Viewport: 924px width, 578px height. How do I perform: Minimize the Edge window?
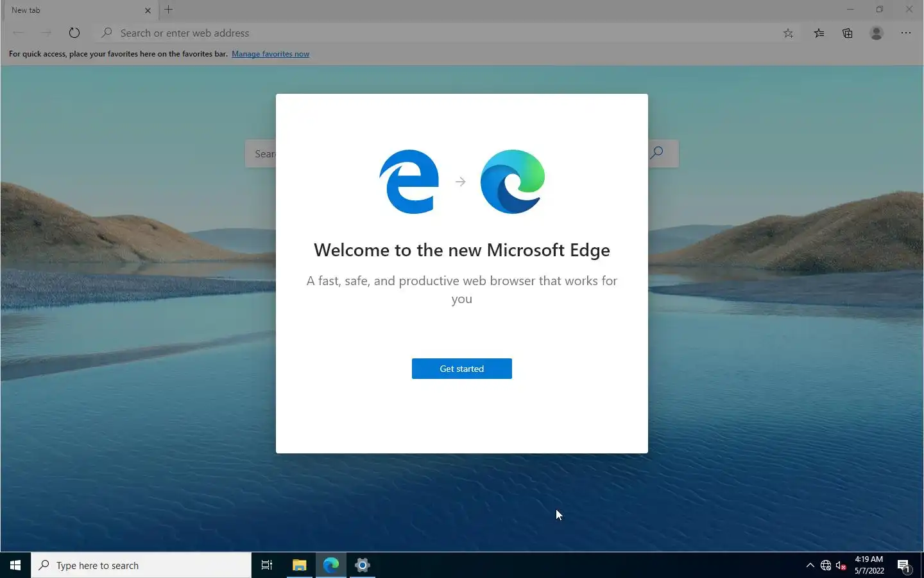point(850,10)
